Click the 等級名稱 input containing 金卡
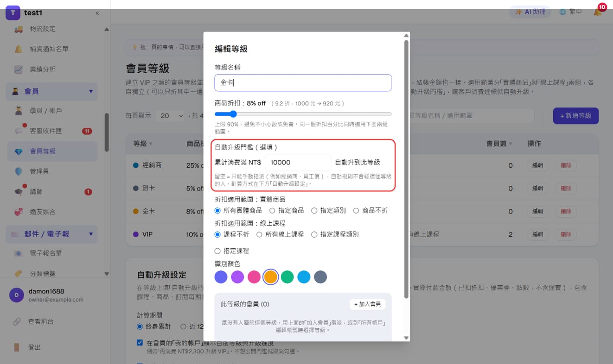Screen dimensions: 613x364 pos(303,83)
